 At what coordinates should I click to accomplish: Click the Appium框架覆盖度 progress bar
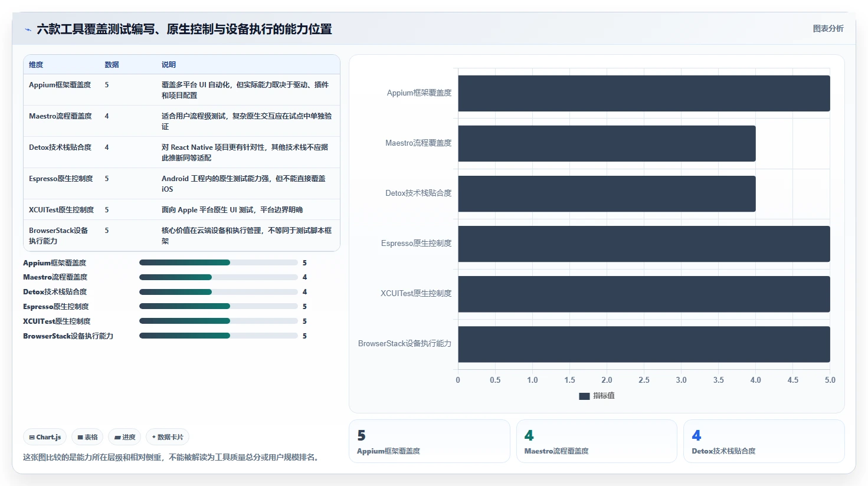pyautogui.click(x=218, y=262)
